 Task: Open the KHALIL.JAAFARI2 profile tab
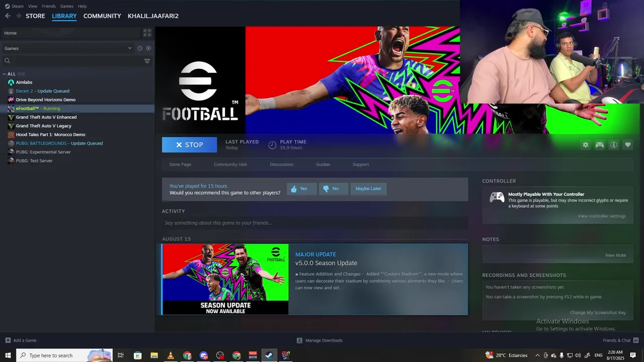click(x=153, y=16)
